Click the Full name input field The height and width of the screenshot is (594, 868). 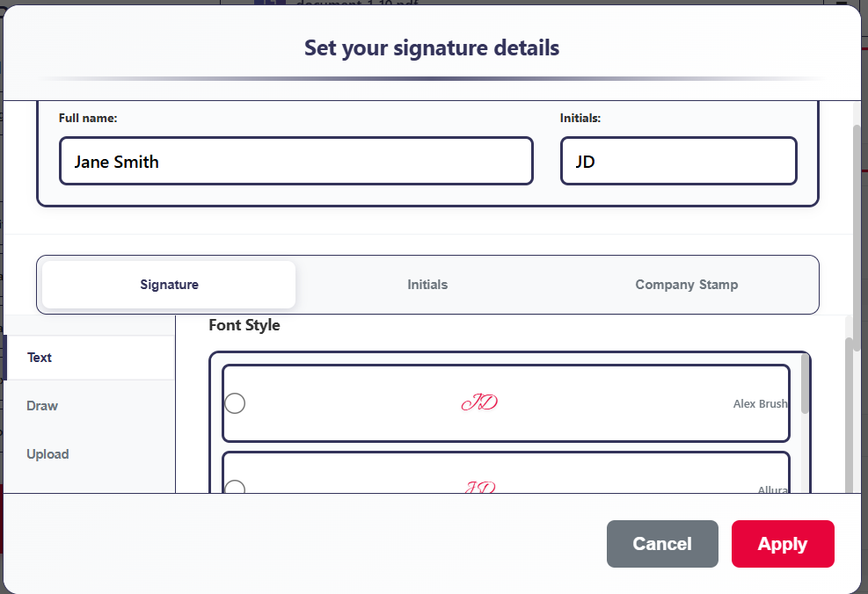pyautogui.click(x=296, y=162)
